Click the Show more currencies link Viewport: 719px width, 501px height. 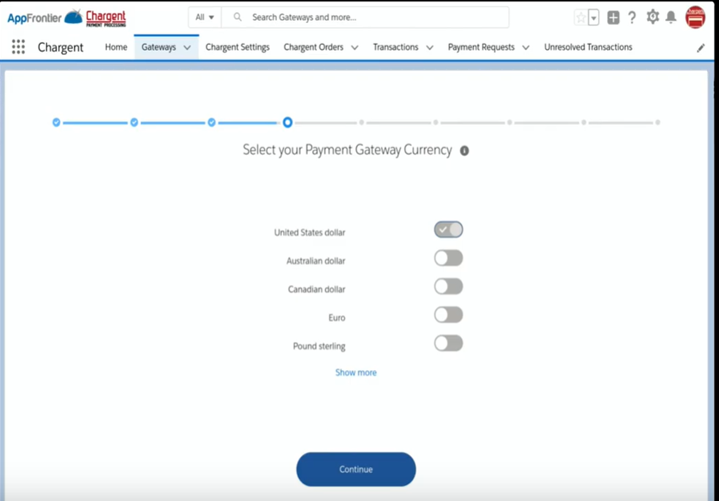[356, 372]
